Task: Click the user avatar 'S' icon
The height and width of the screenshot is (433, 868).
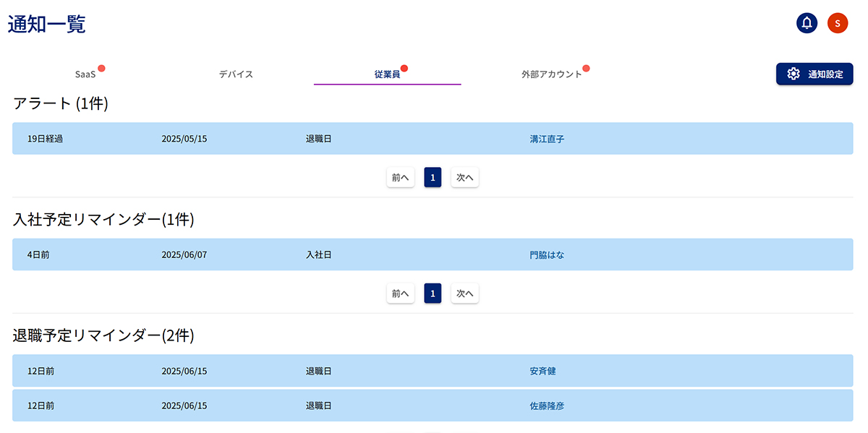Action: pos(838,23)
